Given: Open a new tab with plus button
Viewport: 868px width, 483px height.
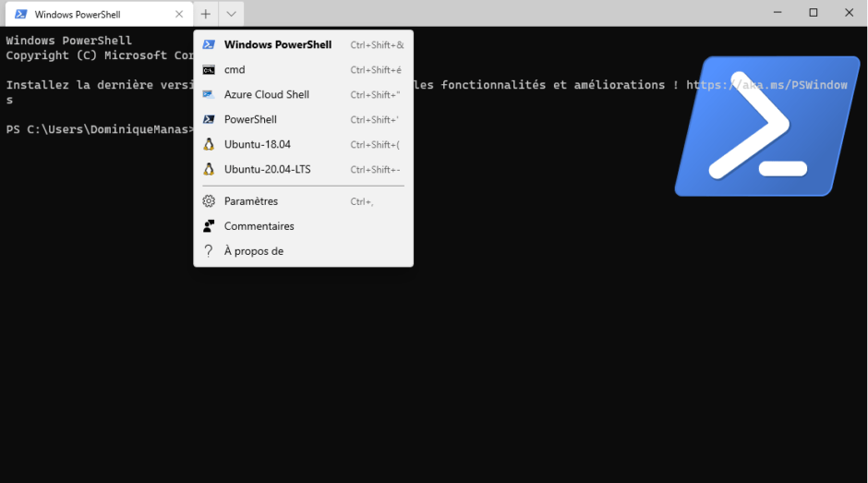Looking at the screenshot, I should point(206,14).
